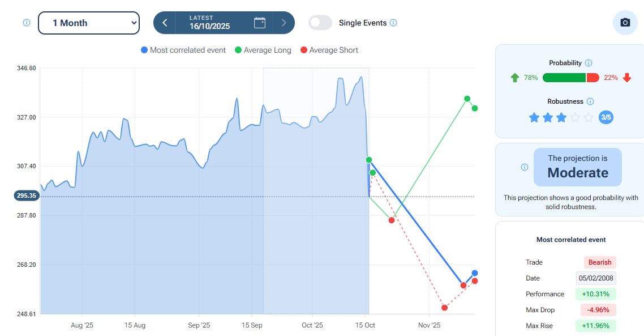
Task: Click the 05/02/2008 date field
Action: click(596, 278)
